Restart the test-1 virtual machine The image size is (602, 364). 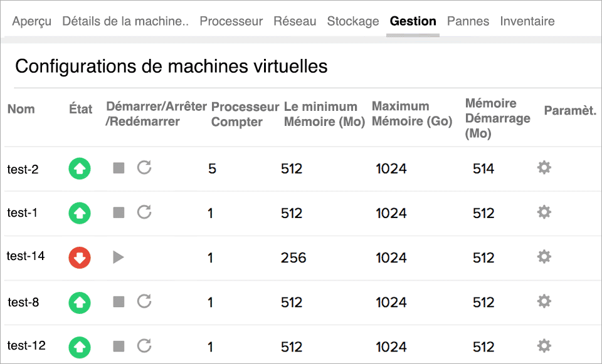point(144,213)
